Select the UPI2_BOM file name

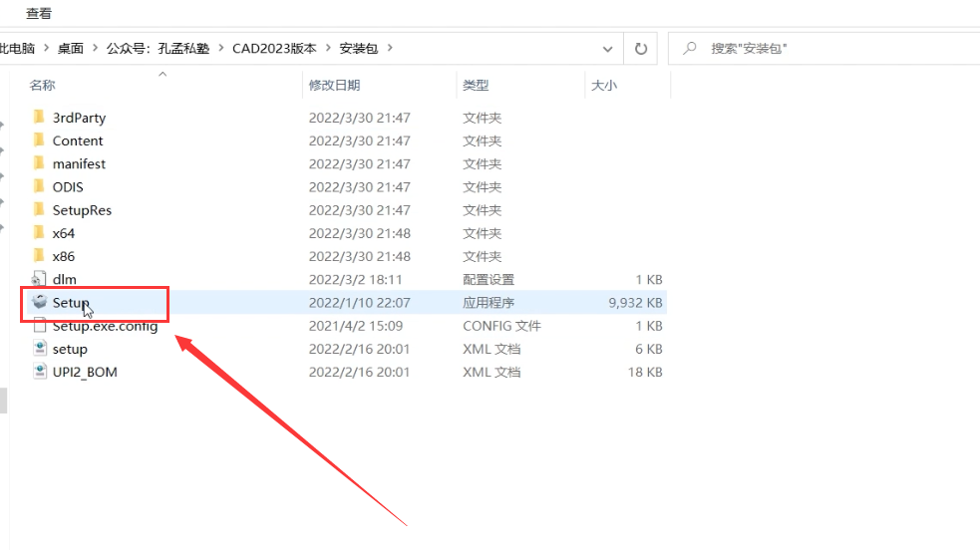85,372
